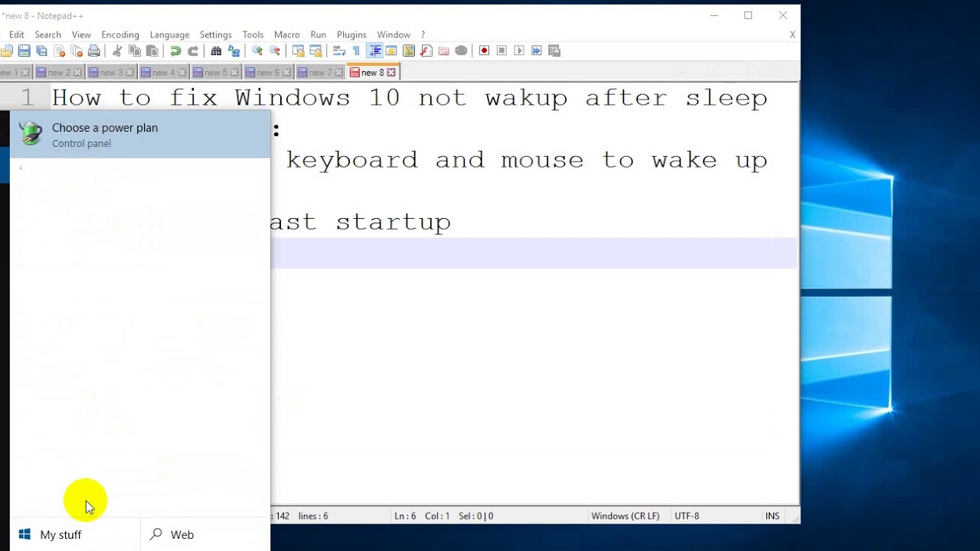
Task: Click the X button in menu bar
Action: tap(792, 34)
